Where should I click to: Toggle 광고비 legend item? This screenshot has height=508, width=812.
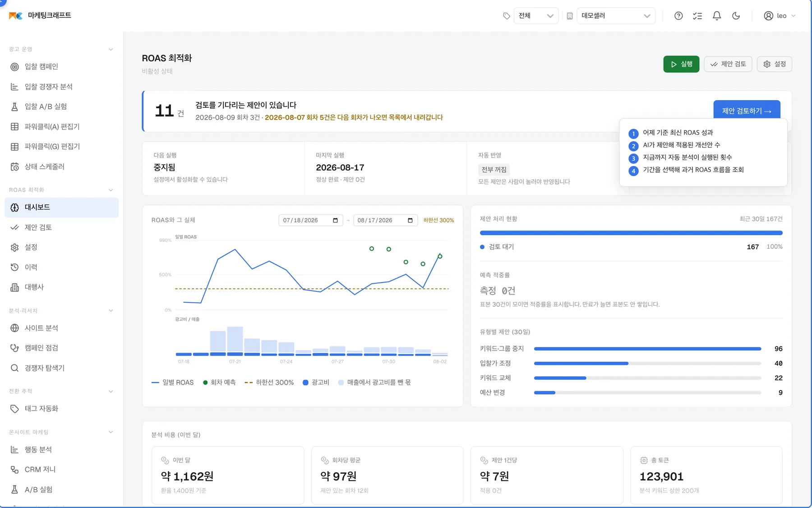(x=316, y=383)
